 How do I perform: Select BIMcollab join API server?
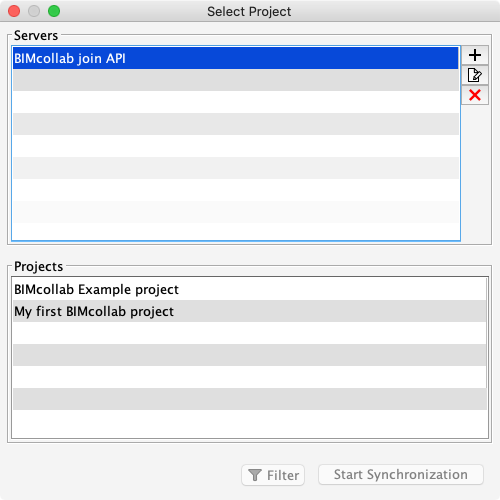point(236,58)
